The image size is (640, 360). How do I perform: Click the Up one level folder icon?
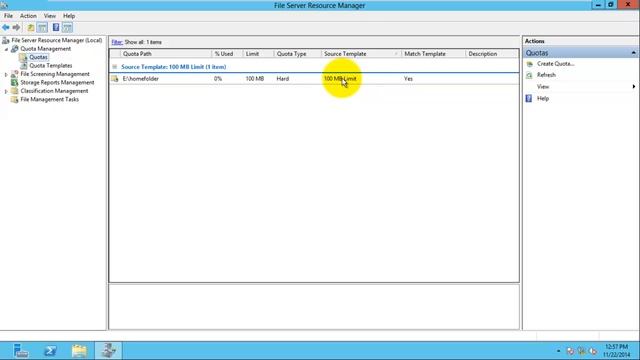[x=31, y=27]
